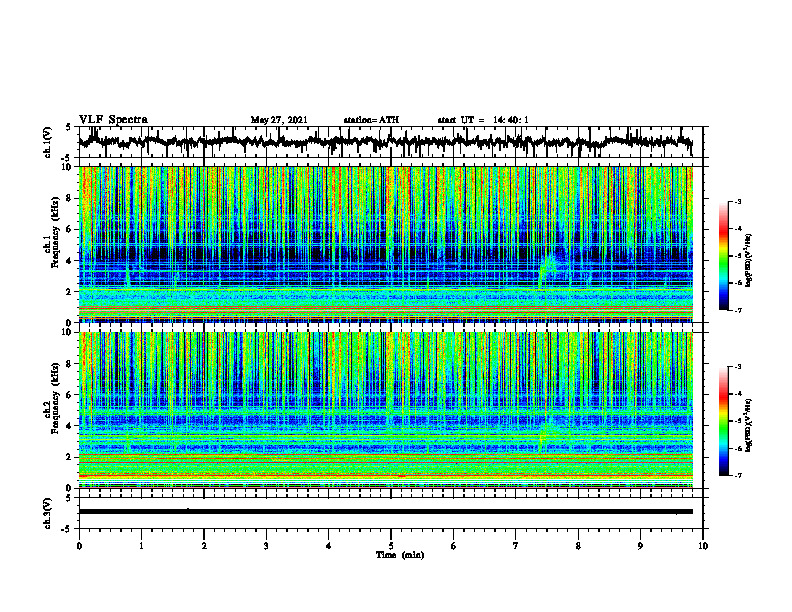The image size is (792, 612).
Task: Click the "ch.1(V)" axis label
Action: [48, 142]
